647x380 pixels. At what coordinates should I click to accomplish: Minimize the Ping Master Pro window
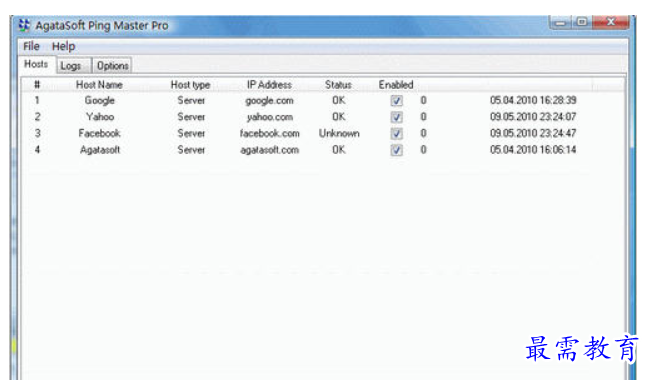[560, 22]
